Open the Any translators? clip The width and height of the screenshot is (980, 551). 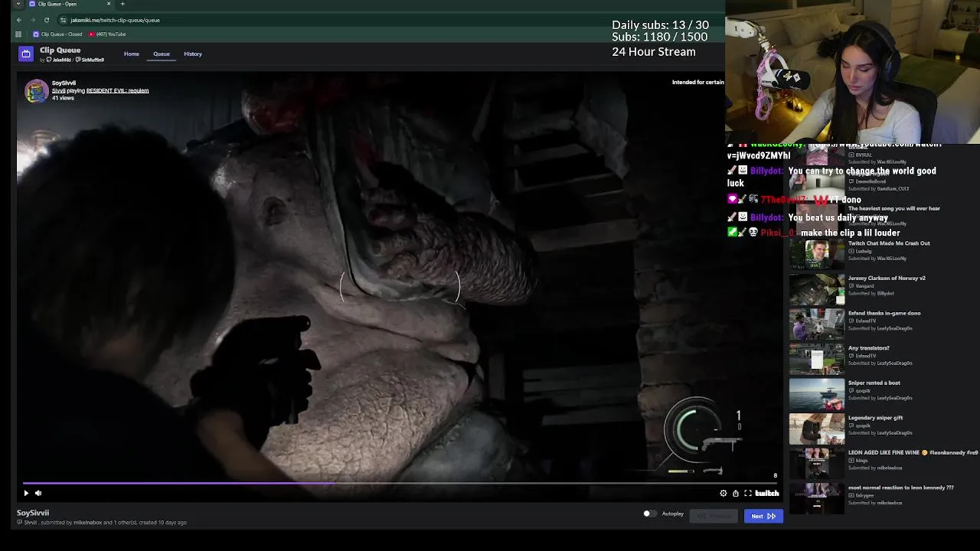click(x=869, y=348)
